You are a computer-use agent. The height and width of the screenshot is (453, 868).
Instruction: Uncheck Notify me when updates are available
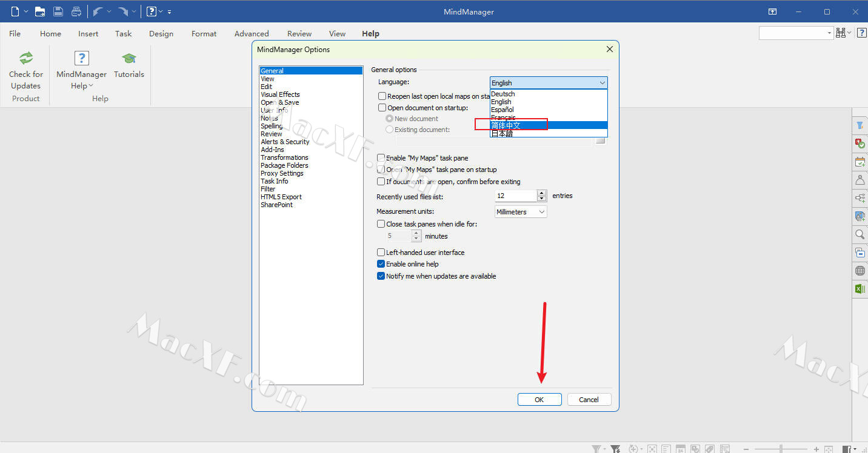[381, 276]
